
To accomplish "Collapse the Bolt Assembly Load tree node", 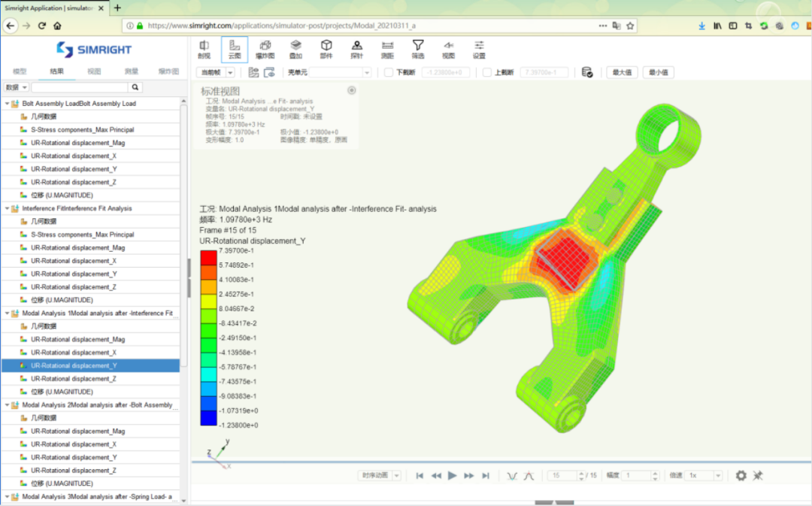I will [7, 104].
